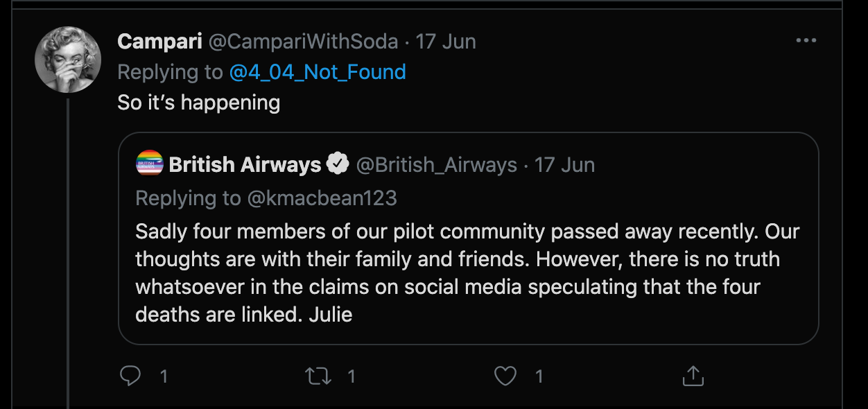The width and height of the screenshot is (868, 409).
Task: Select the @British_Airways handle in quote
Action: tap(436, 165)
